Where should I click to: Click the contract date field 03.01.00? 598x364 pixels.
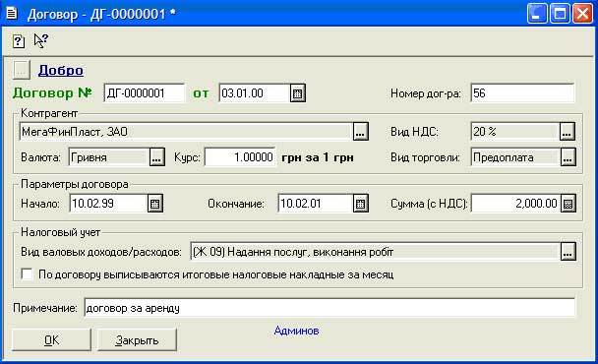255,93
